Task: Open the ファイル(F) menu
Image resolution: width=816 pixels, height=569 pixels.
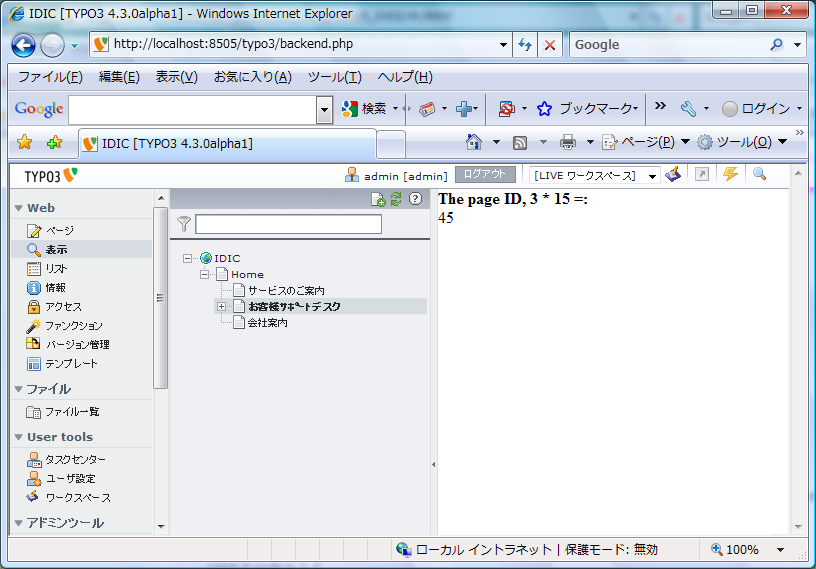Action: pos(50,77)
